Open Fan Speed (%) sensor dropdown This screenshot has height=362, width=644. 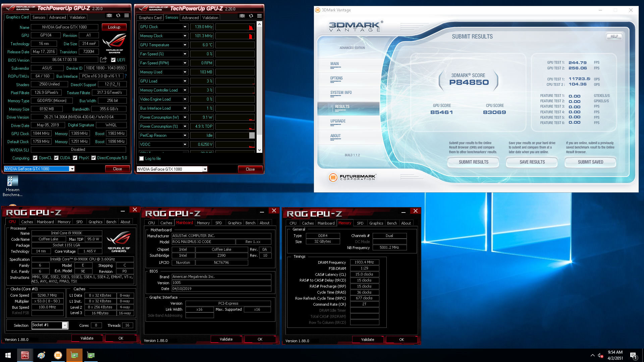tap(185, 54)
